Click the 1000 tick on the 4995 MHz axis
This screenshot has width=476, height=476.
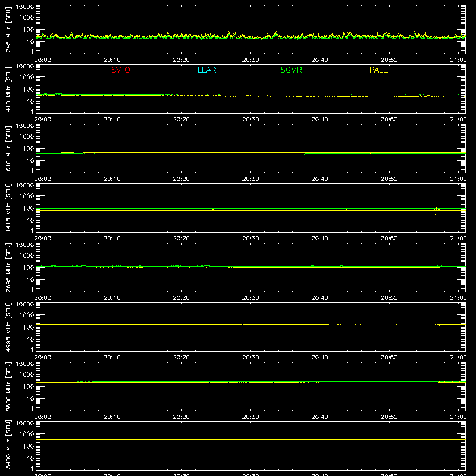pos(27,315)
